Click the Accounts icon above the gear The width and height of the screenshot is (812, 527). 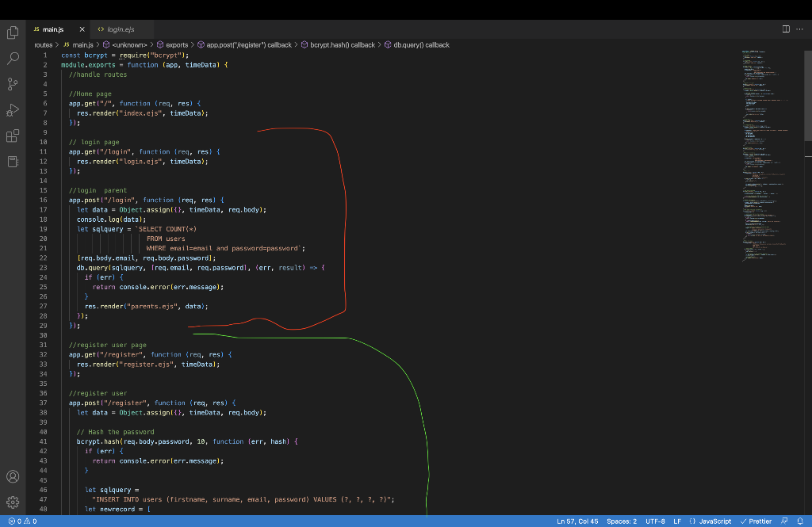pos(12,476)
